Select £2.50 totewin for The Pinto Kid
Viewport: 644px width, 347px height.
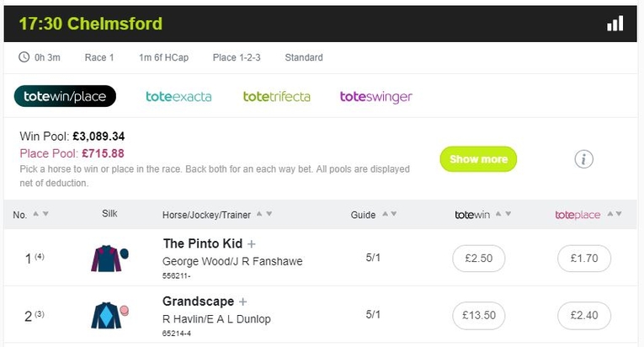[x=479, y=259]
